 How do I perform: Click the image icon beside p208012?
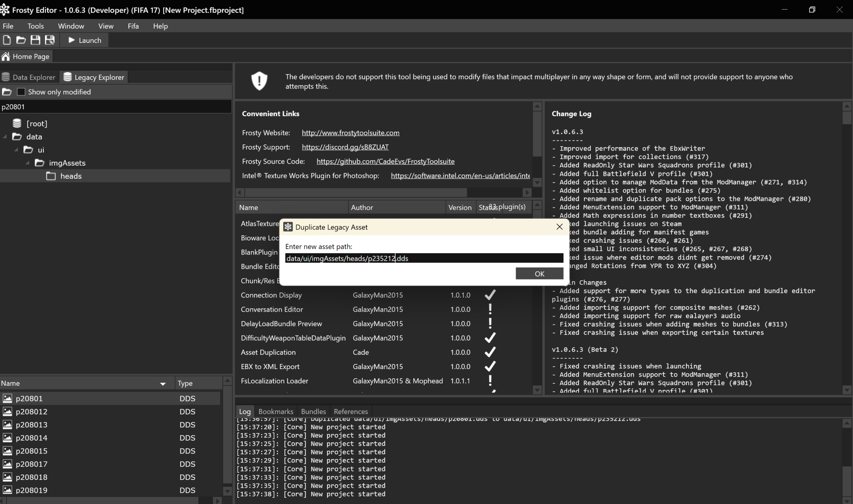(x=7, y=412)
